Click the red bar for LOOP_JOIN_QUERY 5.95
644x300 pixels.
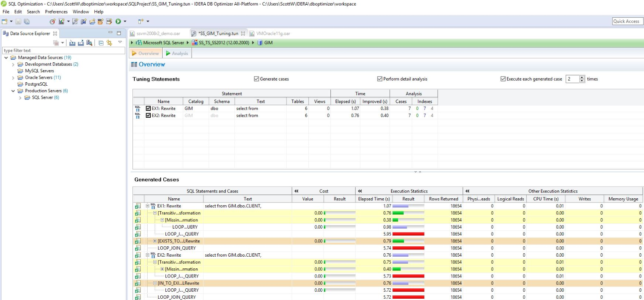point(408,234)
